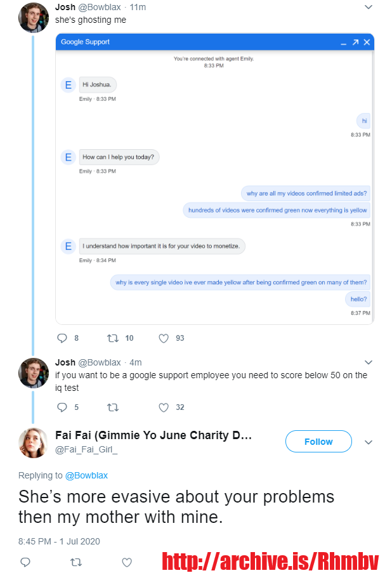Open the 8:45 PM - 1 Jul 2020 timestamp
Viewport: 392px width, 580px height.
[59, 541]
